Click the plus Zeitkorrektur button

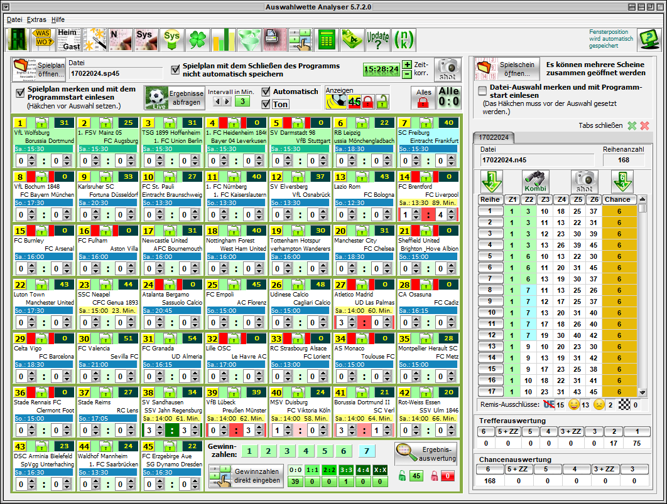[407, 65]
